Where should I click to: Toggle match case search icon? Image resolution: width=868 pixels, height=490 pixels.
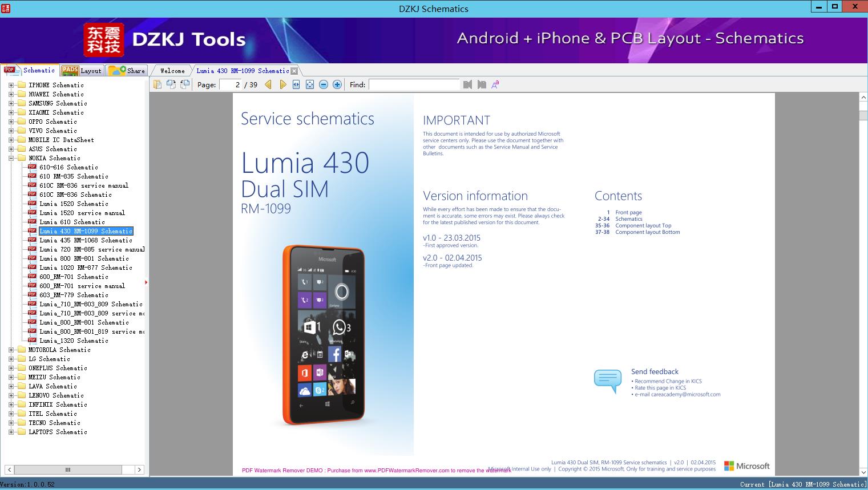click(495, 84)
